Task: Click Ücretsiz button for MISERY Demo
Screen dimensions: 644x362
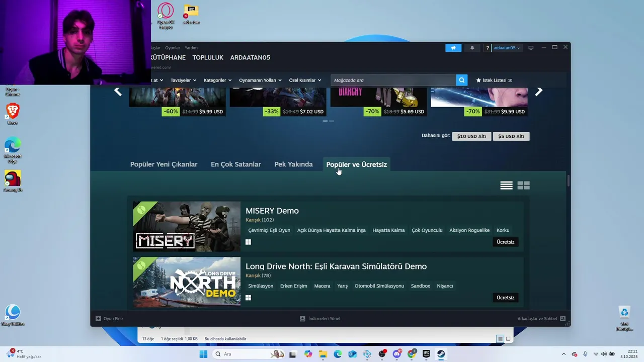Action: tap(505, 242)
